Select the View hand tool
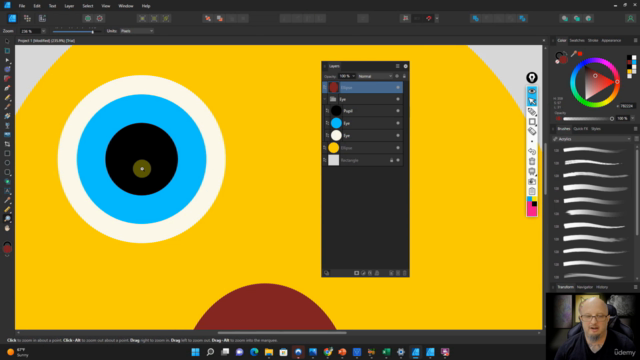 click(x=7, y=228)
